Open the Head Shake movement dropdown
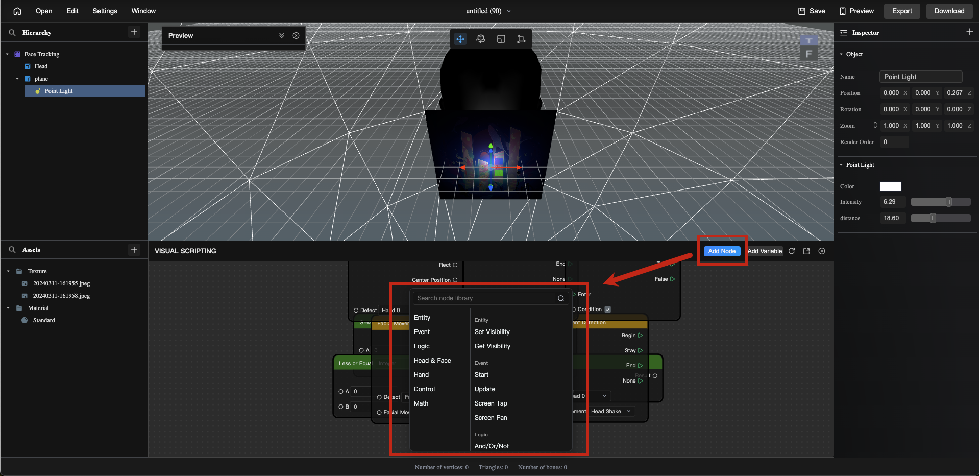 pos(611,411)
